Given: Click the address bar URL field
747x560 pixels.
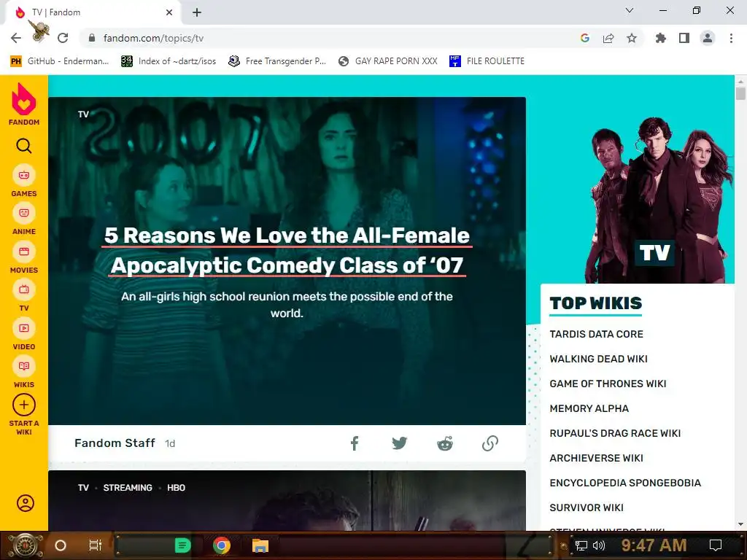Looking at the screenshot, I should [x=333, y=38].
